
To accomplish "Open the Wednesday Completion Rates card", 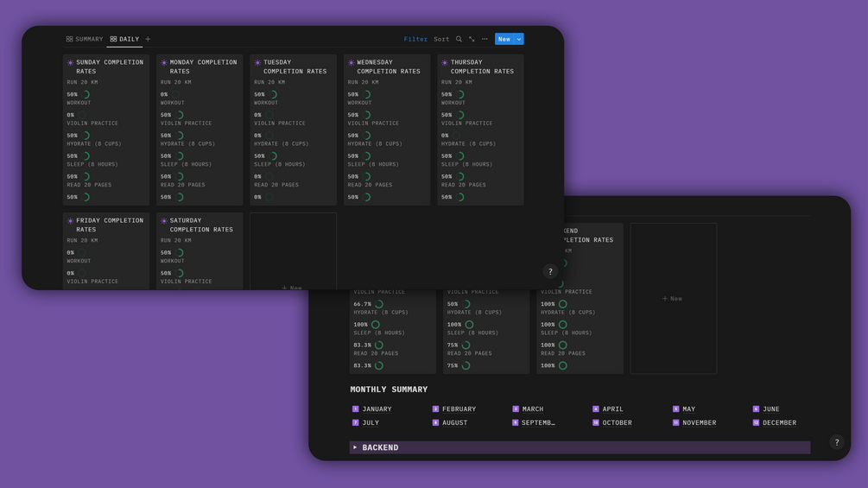I will click(x=386, y=130).
